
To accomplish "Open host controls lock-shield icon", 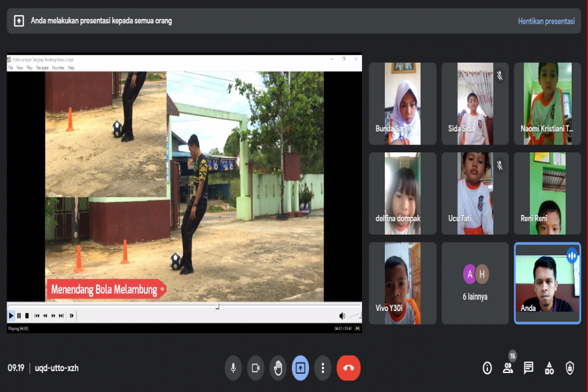I will pos(570,368).
